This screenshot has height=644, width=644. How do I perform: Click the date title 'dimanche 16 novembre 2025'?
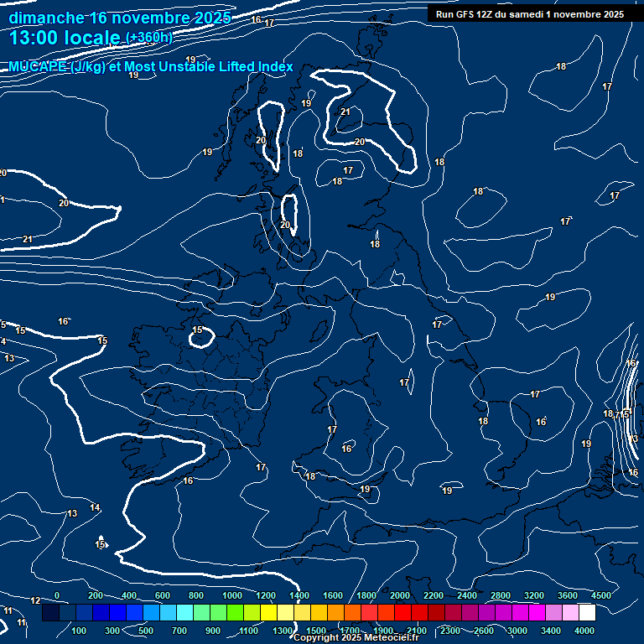click(120, 18)
